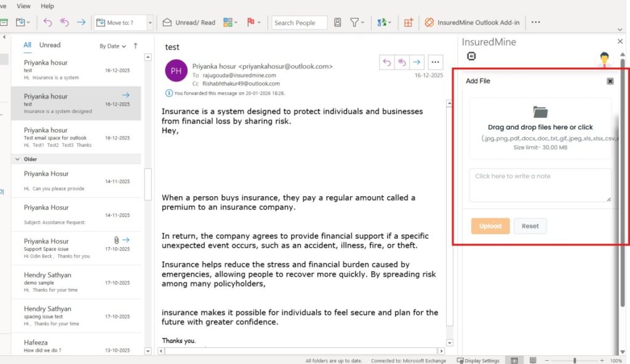
Task: Reverse the sort order arrow in message list
Action: click(x=135, y=45)
